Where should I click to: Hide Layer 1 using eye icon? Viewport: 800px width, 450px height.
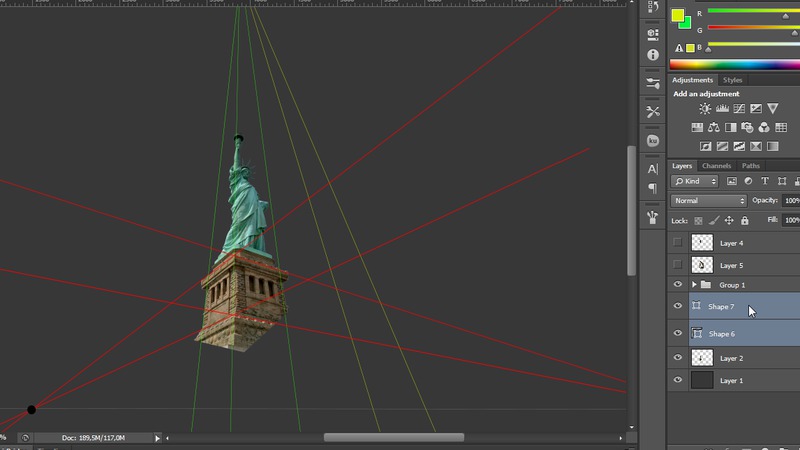click(x=678, y=381)
